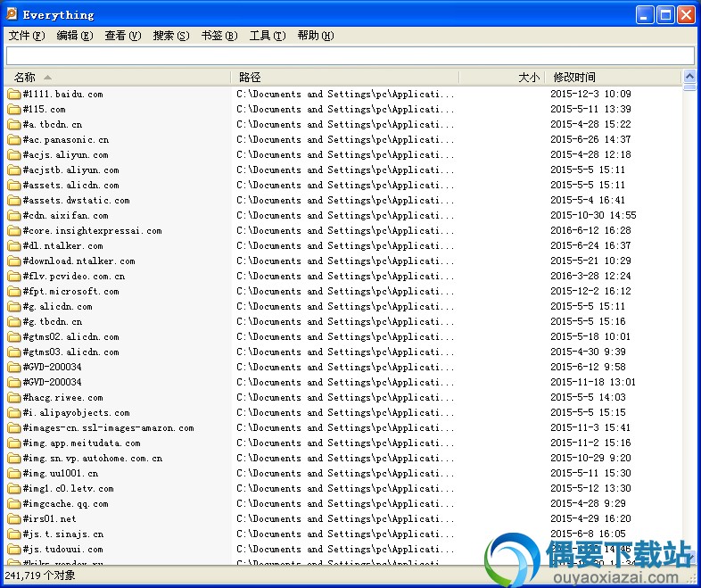
Task: Sort by the 修改时间 column header
Action: point(614,78)
